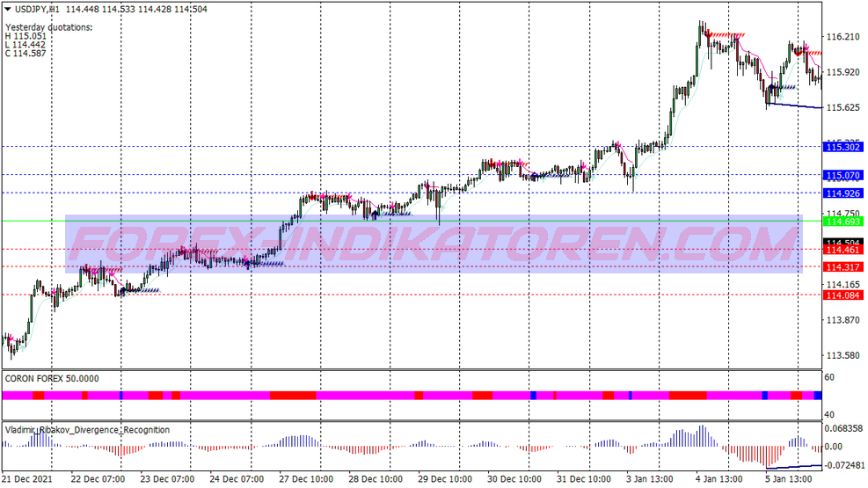
Task: Select the 27 Dec 10:00 time label
Action: (x=306, y=479)
